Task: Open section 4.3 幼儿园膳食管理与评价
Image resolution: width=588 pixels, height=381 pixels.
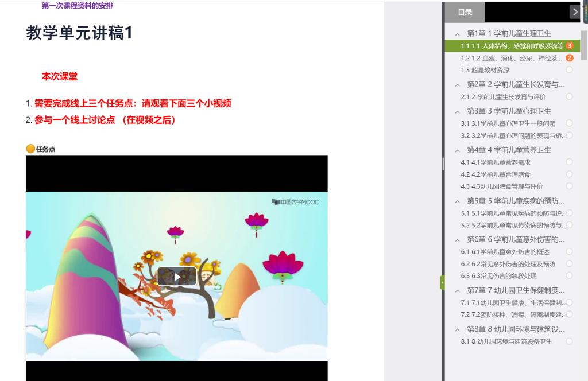Action: tap(502, 186)
